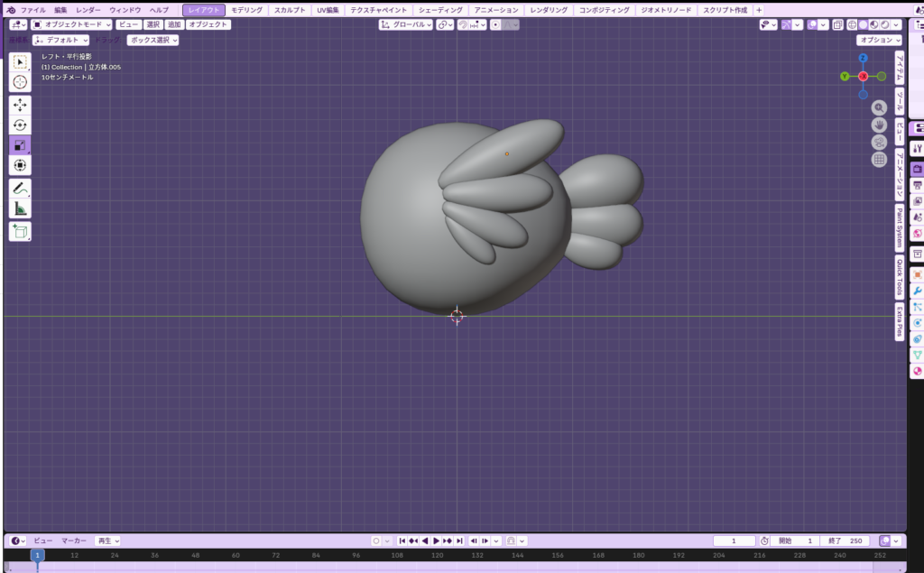Expand the オプション dropdown

(879, 41)
